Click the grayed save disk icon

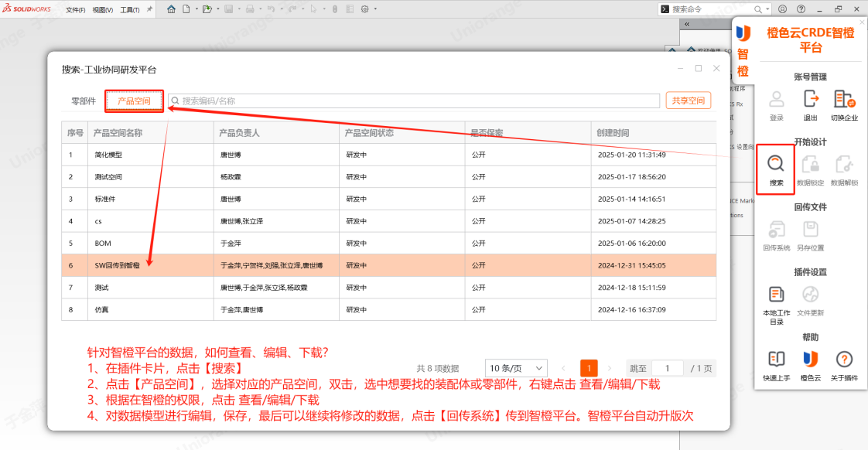point(229,9)
